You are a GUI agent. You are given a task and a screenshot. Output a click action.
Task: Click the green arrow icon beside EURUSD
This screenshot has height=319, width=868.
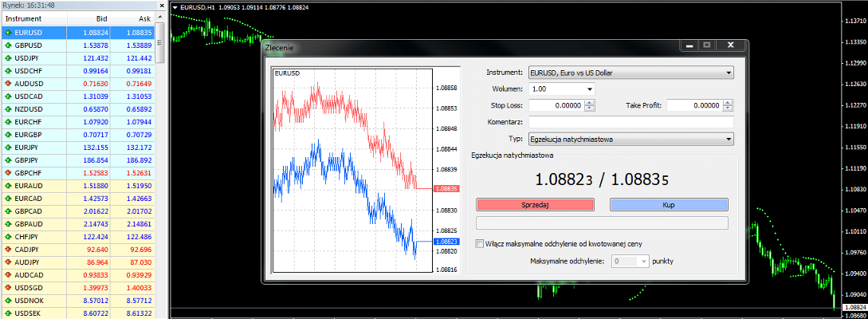[x=8, y=33]
